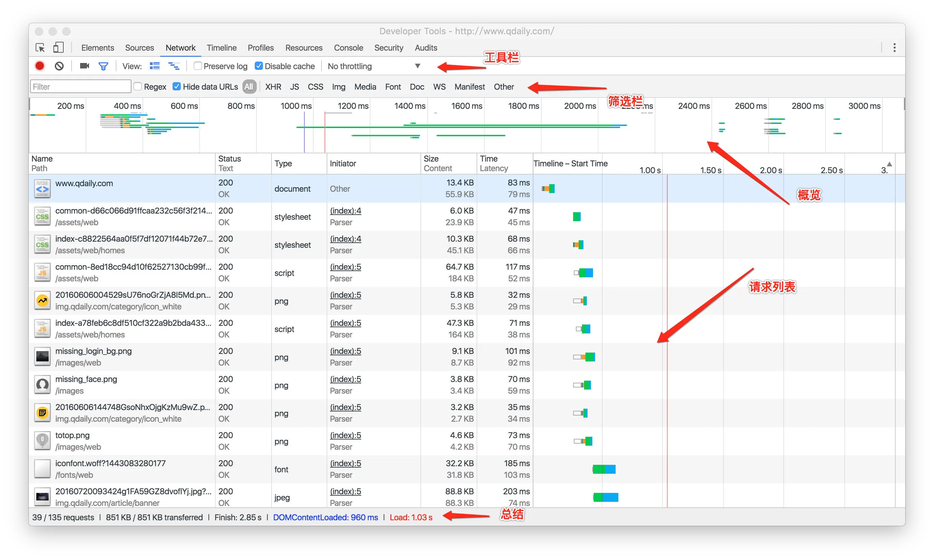This screenshot has height=560, width=934.
Task: Toggle the blue filter funnel icon
Action: pyautogui.click(x=103, y=66)
